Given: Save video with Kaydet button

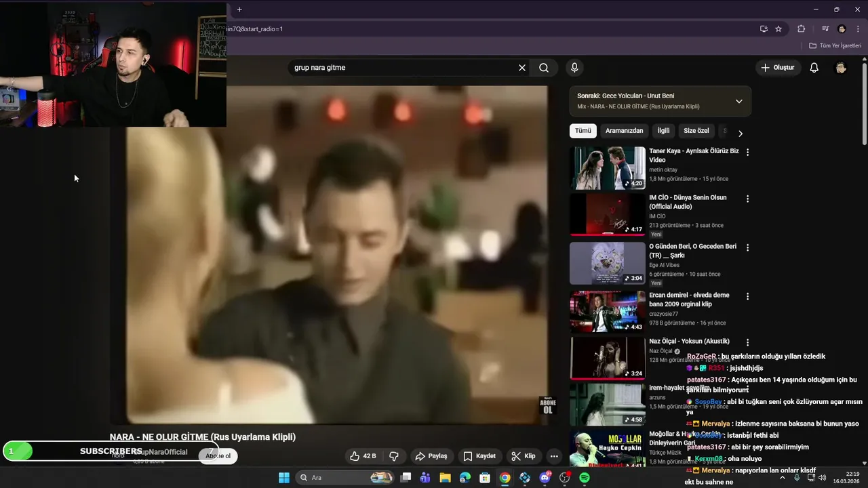Looking at the screenshot, I should coord(479,456).
